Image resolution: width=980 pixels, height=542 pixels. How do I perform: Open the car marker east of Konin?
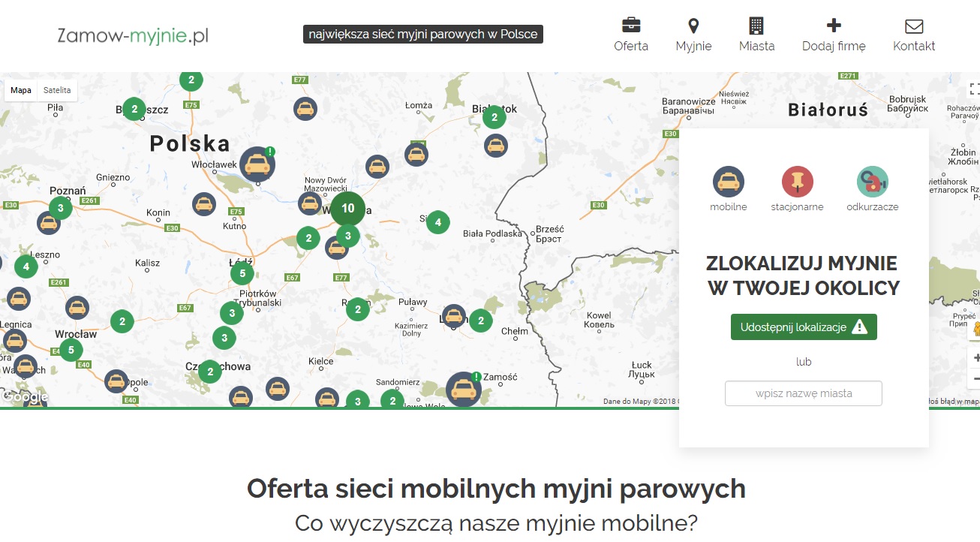(204, 204)
